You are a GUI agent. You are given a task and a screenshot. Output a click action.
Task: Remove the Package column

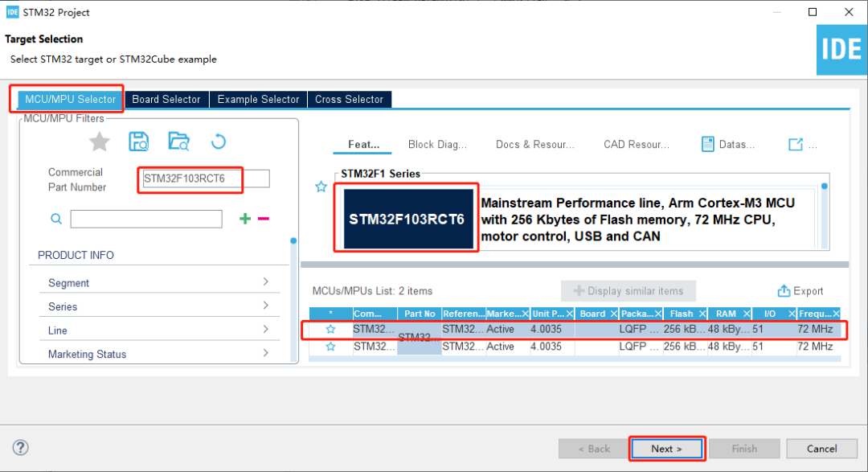point(657,314)
